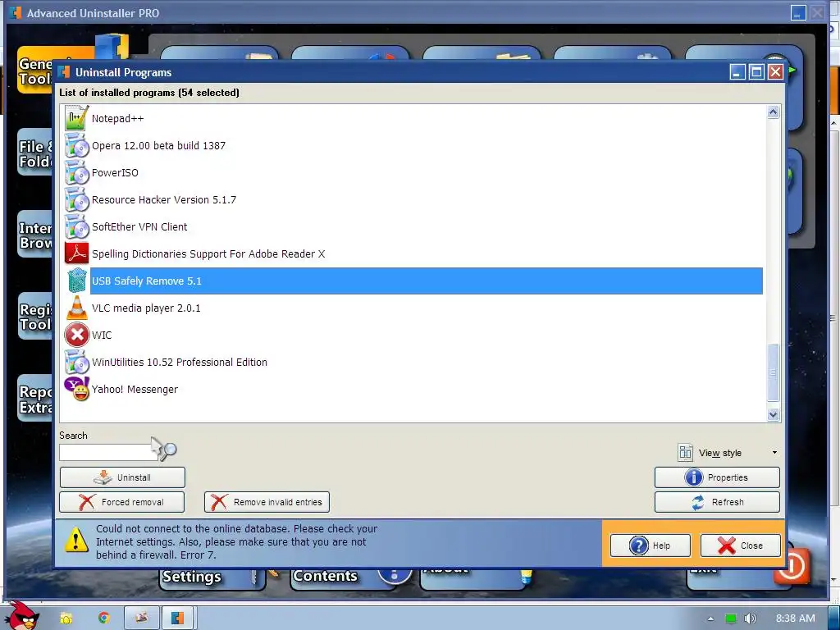Select Yahoo! Messenger entry

[x=135, y=390]
